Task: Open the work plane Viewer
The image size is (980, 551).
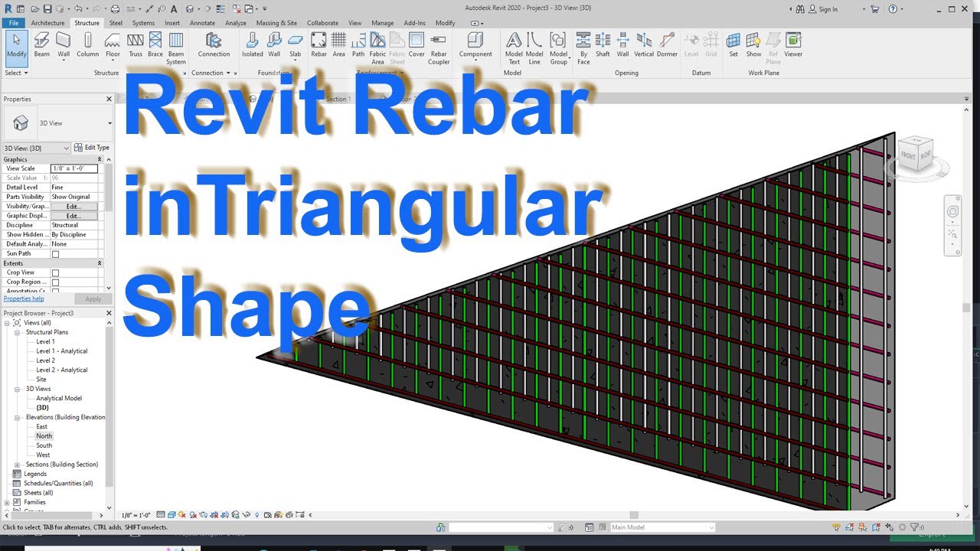Action: coord(793,45)
